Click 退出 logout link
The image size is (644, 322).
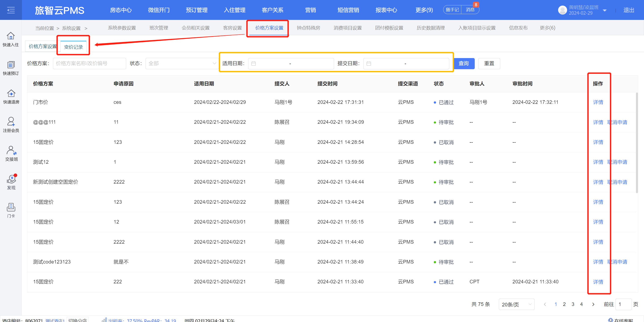point(629,10)
